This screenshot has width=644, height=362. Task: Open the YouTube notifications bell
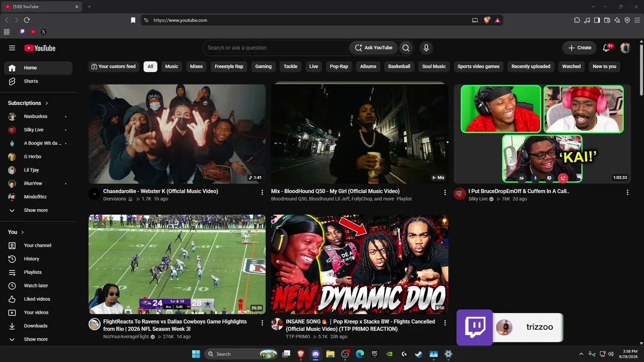click(607, 48)
